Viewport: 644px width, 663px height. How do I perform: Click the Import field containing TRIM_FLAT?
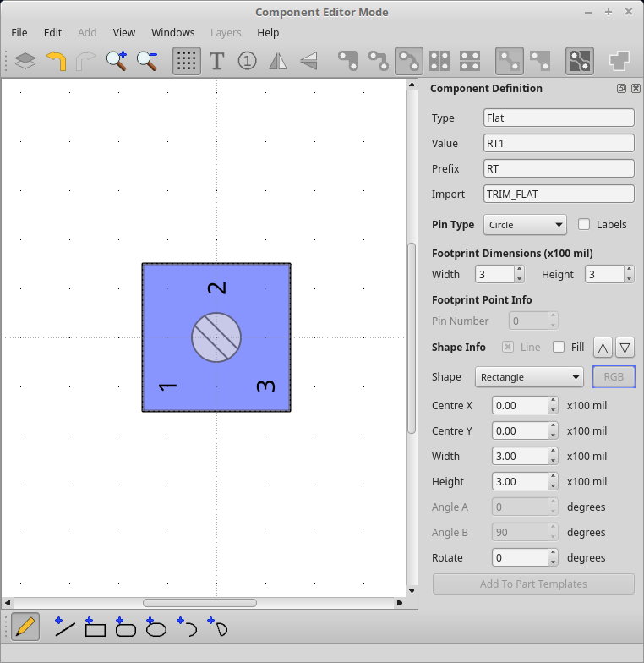point(559,195)
